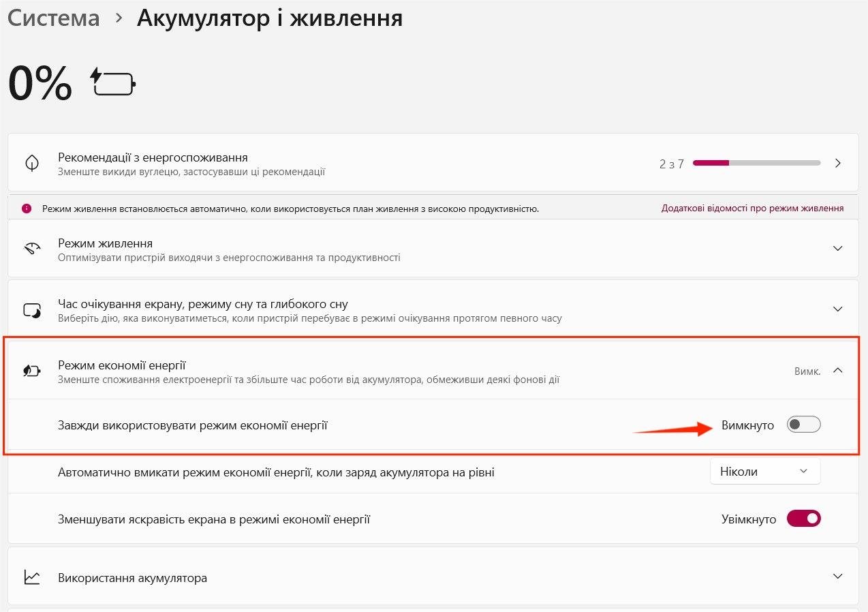The height and width of the screenshot is (612, 868).
Task: Click the screen sleep moon icon
Action: (31, 310)
